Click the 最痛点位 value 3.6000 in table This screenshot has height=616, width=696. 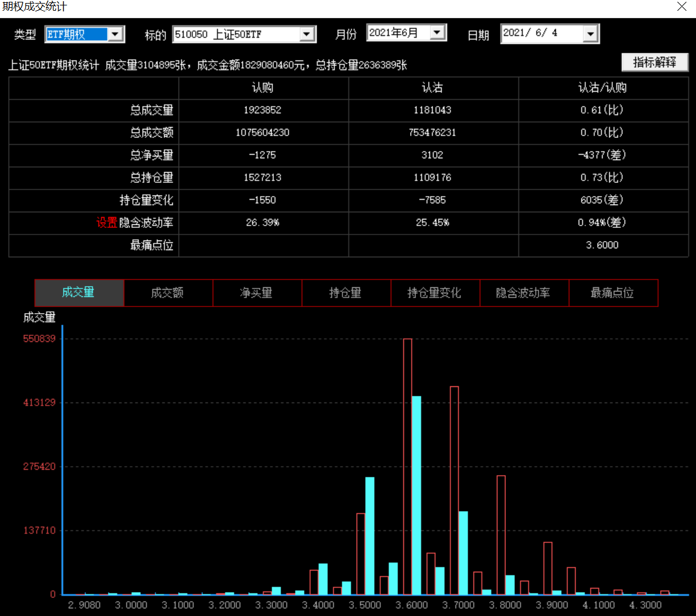(x=604, y=245)
